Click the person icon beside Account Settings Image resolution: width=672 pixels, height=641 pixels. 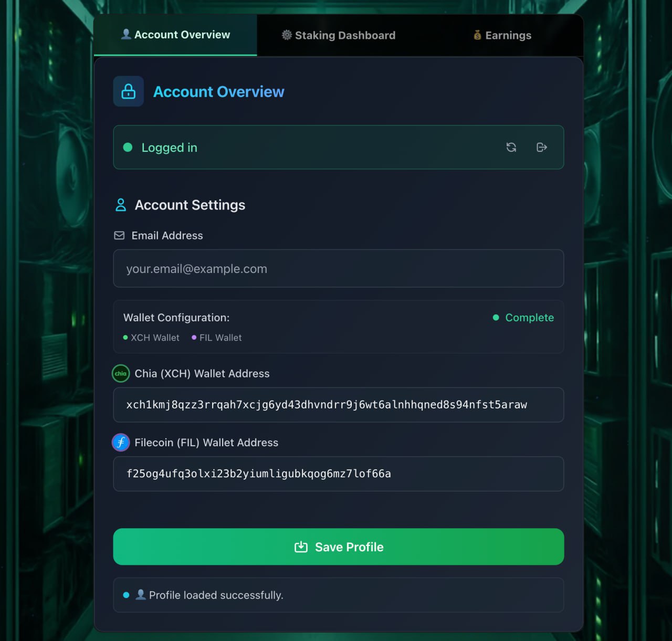click(121, 205)
